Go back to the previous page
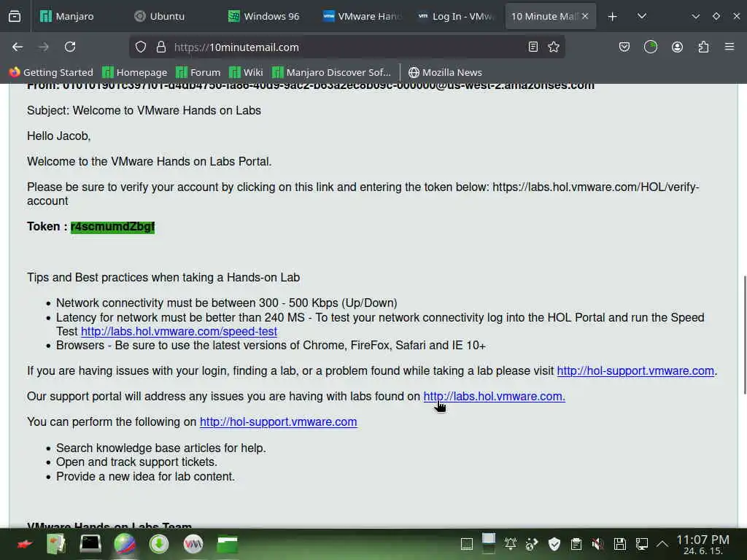The height and width of the screenshot is (560, 747). point(18,47)
